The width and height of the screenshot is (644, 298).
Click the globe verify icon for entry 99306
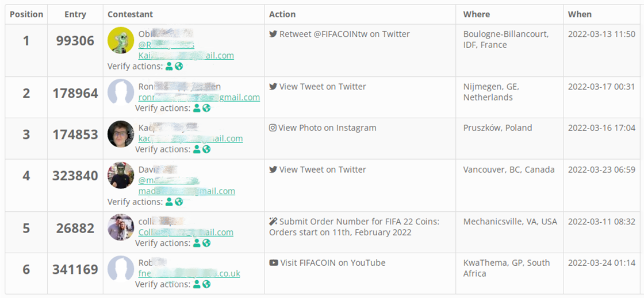tap(179, 67)
